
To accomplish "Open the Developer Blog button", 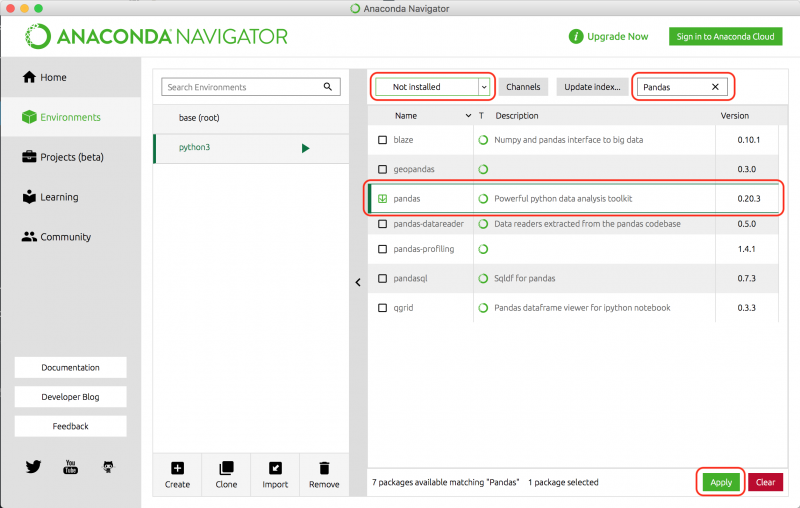I will coord(70,397).
